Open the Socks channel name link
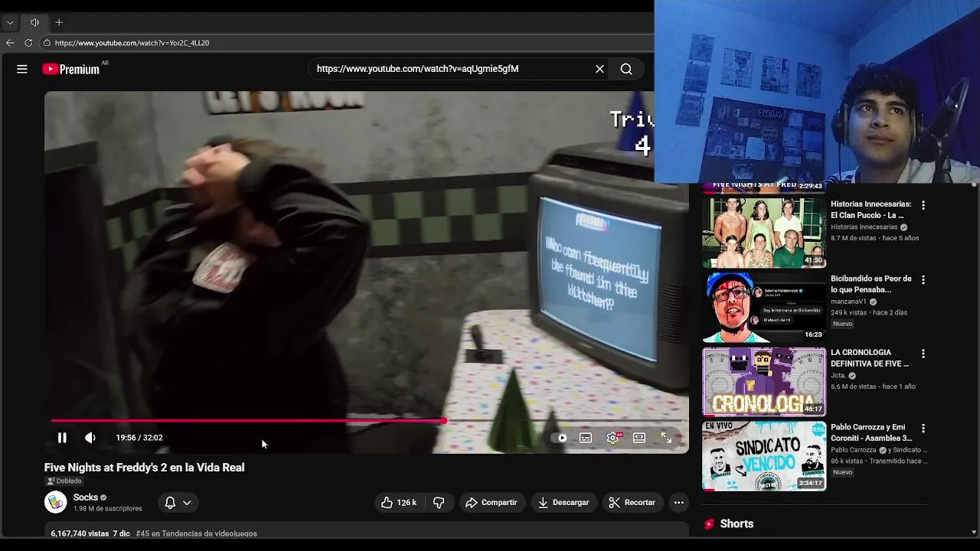Image resolution: width=980 pixels, height=551 pixels. [x=86, y=497]
